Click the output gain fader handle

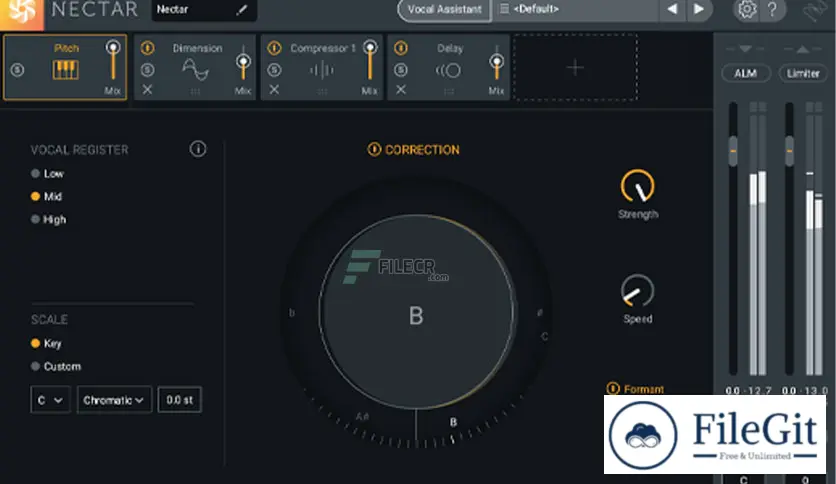[790, 151]
